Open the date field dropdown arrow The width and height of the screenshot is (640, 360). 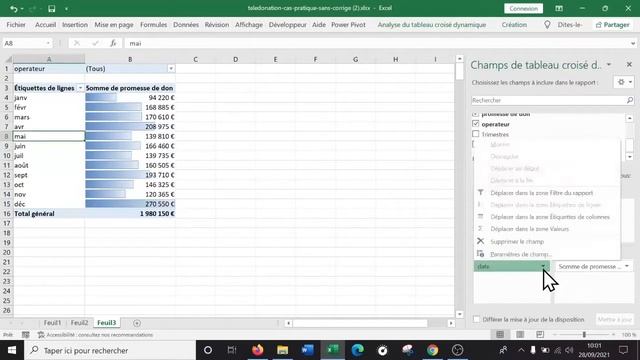[x=544, y=266]
